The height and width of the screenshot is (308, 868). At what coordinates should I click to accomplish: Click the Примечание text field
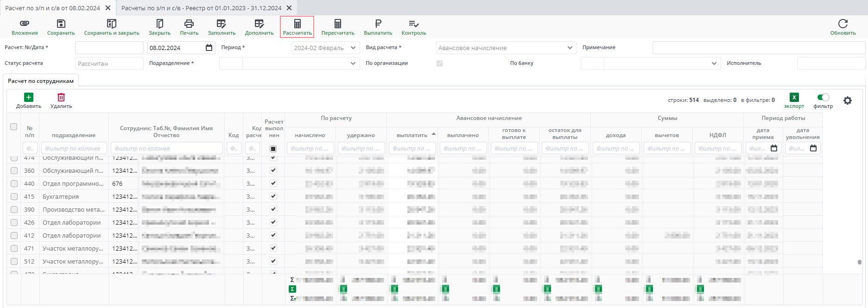(758, 48)
